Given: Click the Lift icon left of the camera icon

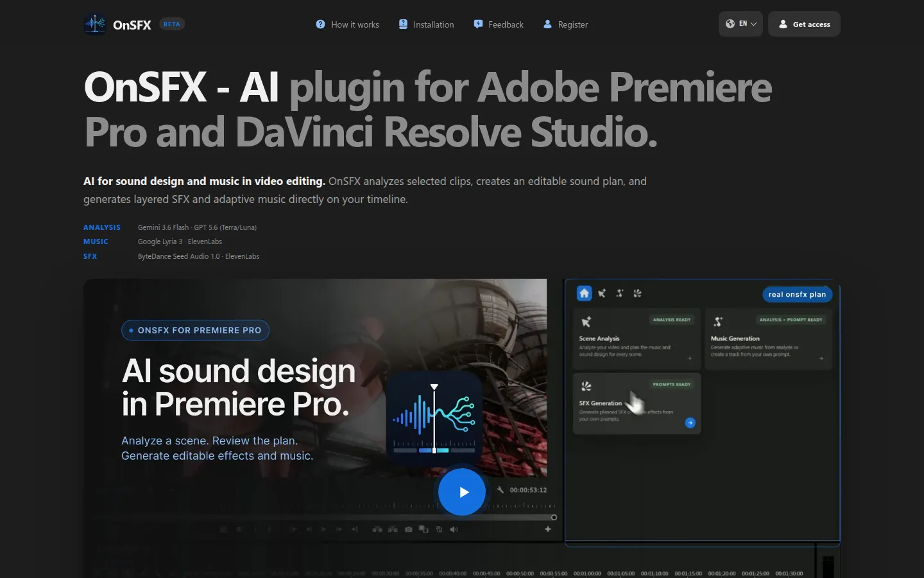Looking at the screenshot, I should point(377,529).
